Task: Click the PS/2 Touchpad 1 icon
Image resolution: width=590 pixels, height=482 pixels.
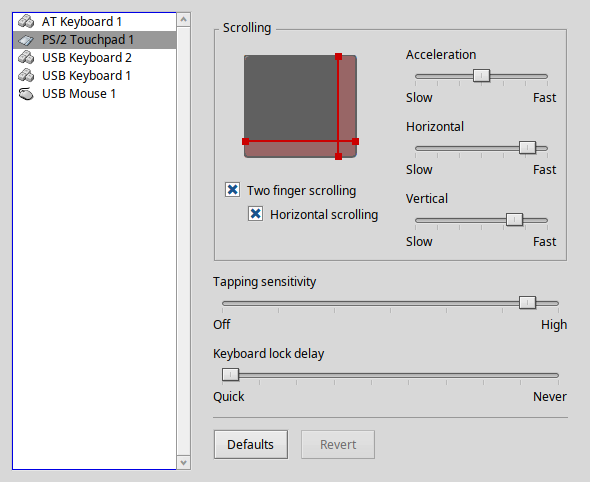Action: coord(26,40)
